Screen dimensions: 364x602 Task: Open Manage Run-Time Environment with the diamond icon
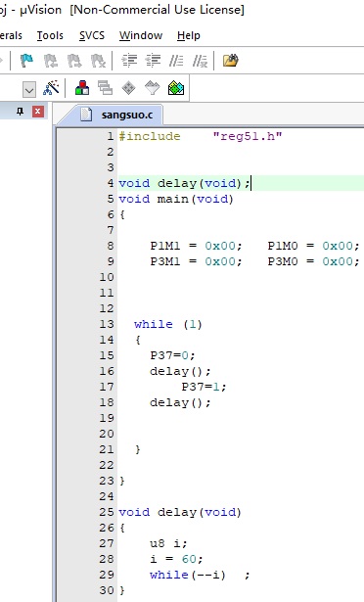[x=128, y=88]
